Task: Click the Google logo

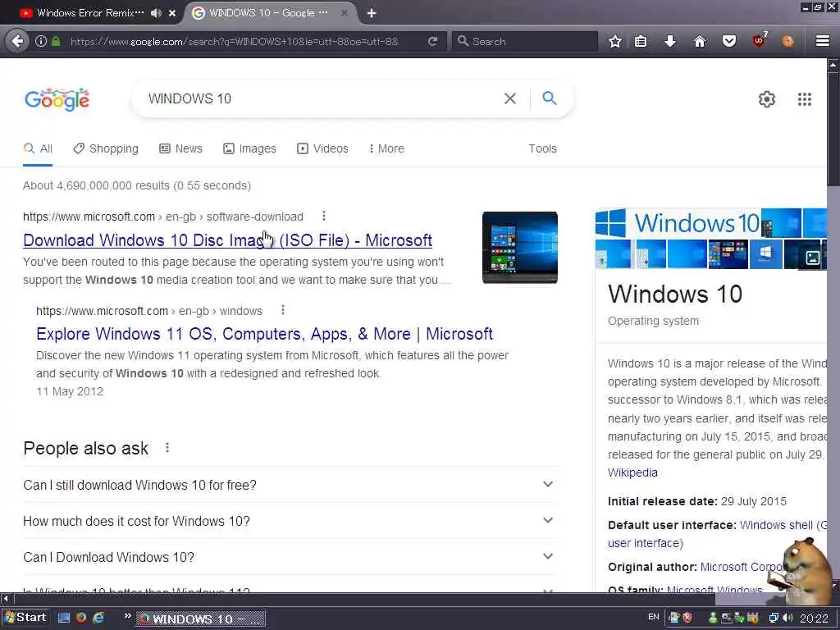Action: (x=57, y=99)
